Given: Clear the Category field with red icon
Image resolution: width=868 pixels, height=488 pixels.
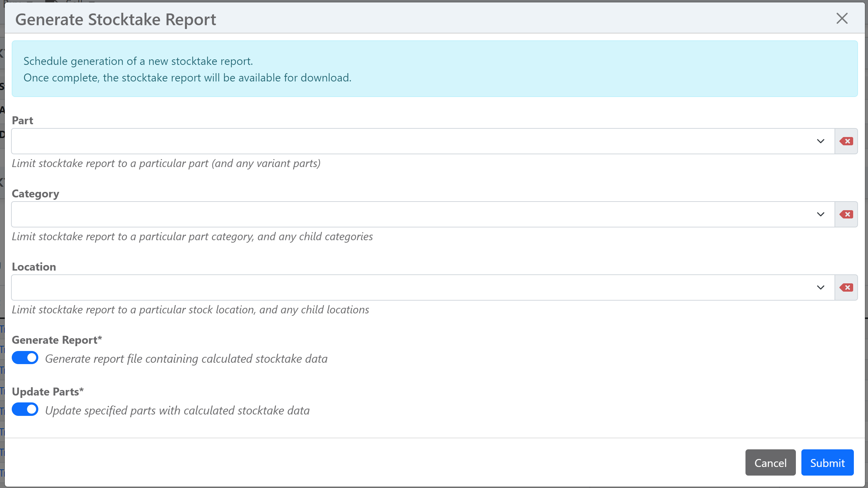Looking at the screenshot, I should (x=846, y=214).
